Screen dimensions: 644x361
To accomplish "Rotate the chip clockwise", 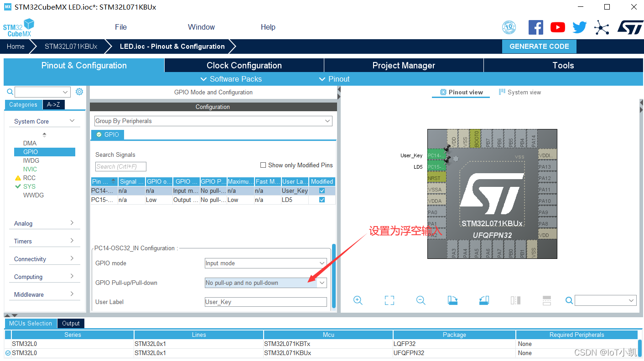I will tap(452, 300).
